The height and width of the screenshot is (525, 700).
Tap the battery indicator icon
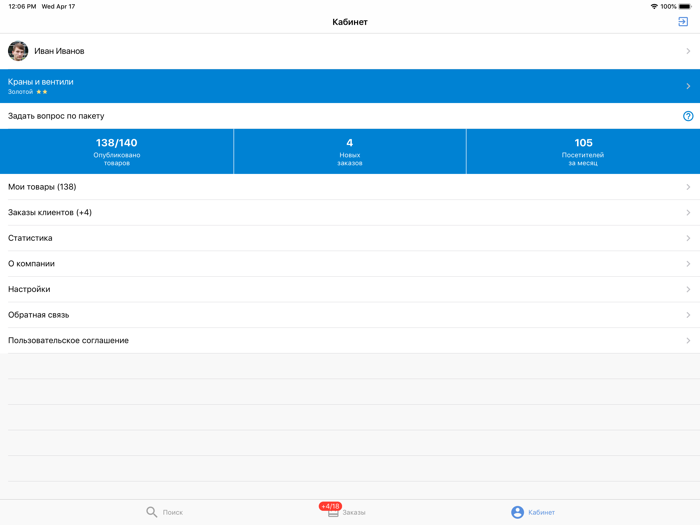pos(685,6)
